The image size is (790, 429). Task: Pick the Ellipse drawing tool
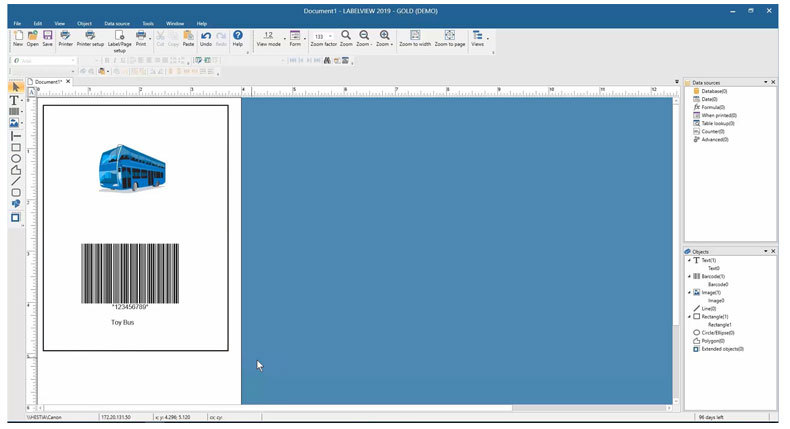tap(15, 158)
